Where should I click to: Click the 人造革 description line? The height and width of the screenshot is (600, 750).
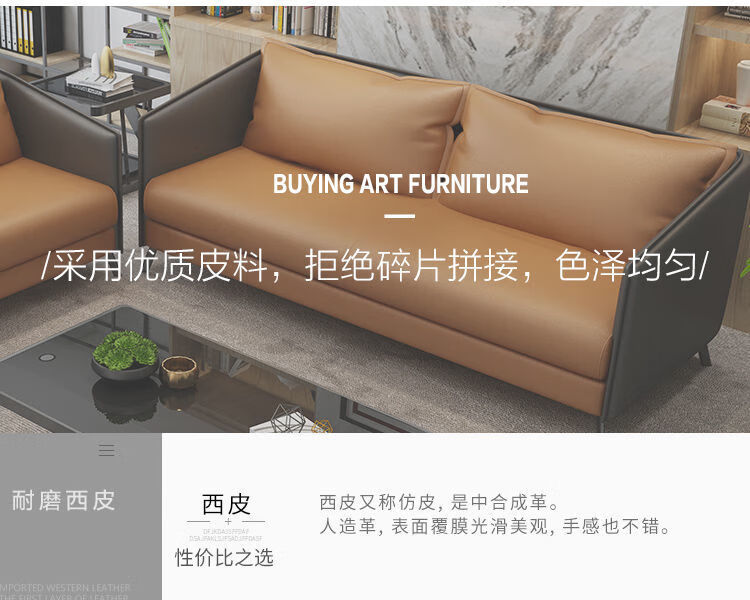point(495,526)
